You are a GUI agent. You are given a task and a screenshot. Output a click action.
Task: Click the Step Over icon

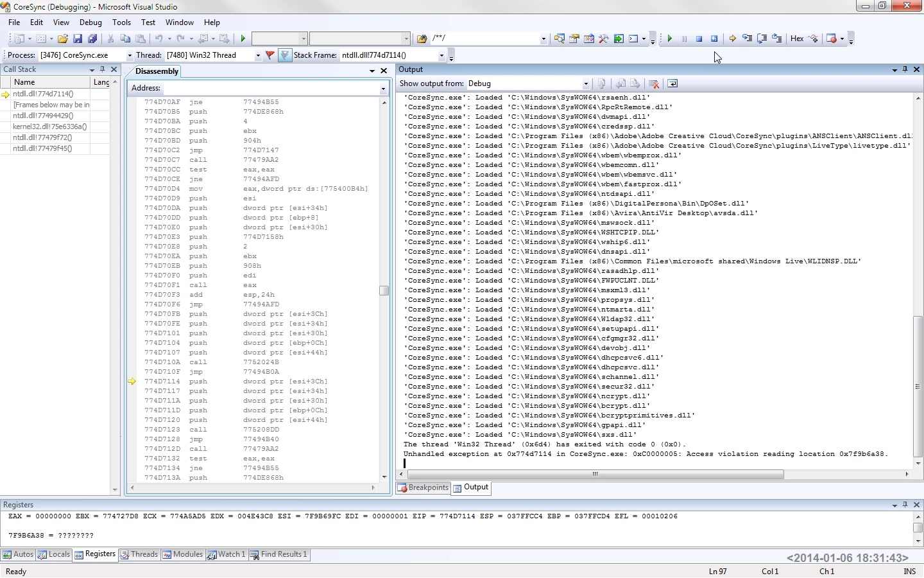pyautogui.click(x=762, y=39)
